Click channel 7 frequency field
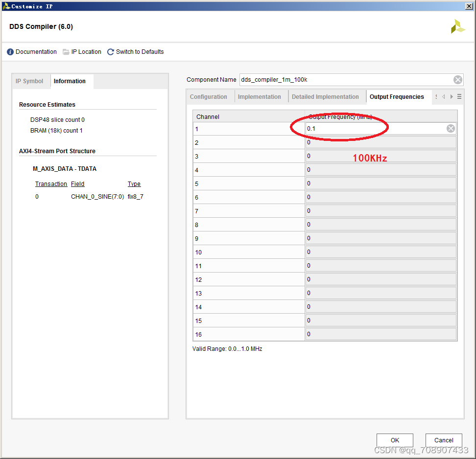This screenshot has height=459, width=476. 381,210
